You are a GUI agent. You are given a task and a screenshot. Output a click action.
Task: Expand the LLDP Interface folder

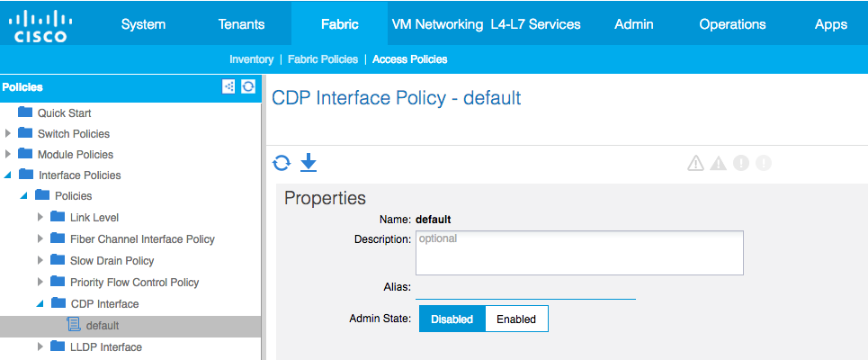pos(40,346)
